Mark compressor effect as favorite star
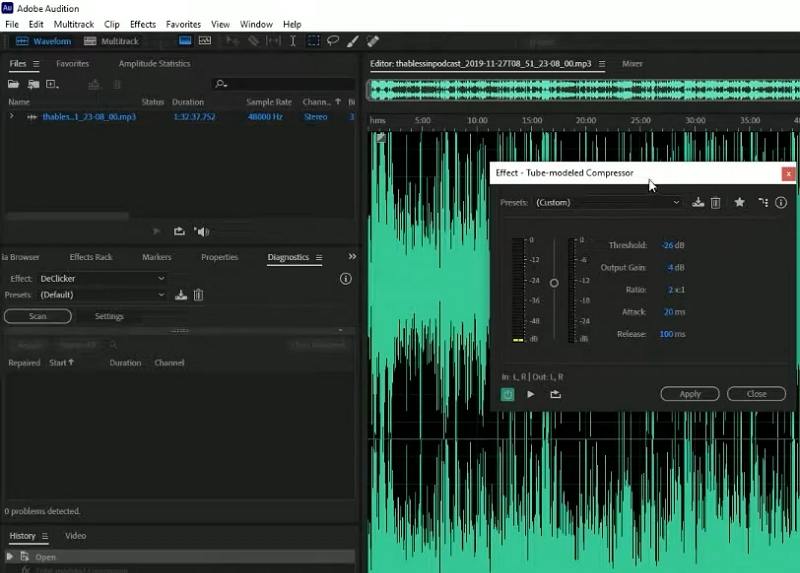This screenshot has width=800, height=573. pyautogui.click(x=740, y=202)
